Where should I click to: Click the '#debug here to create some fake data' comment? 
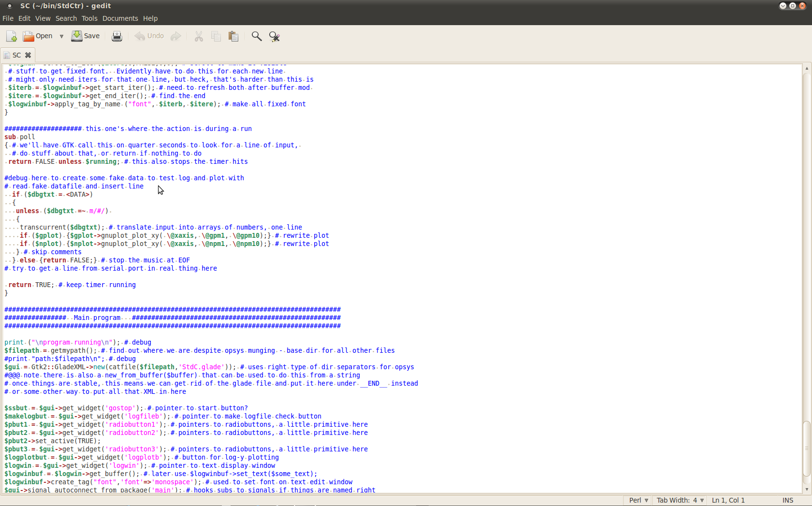(124, 178)
